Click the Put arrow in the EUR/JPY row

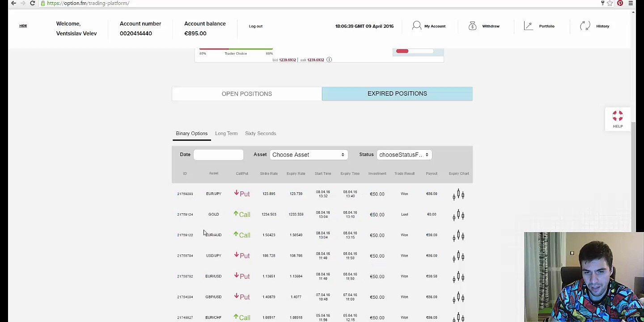click(236, 193)
